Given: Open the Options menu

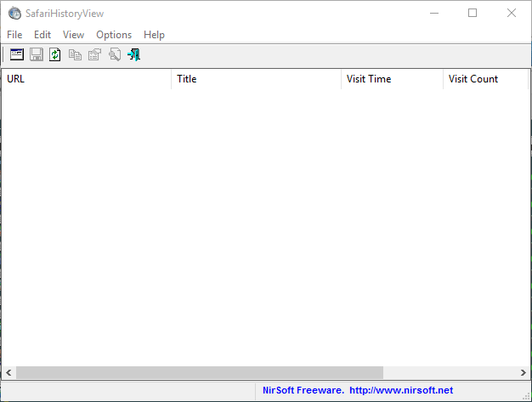Looking at the screenshot, I should click(x=114, y=35).
